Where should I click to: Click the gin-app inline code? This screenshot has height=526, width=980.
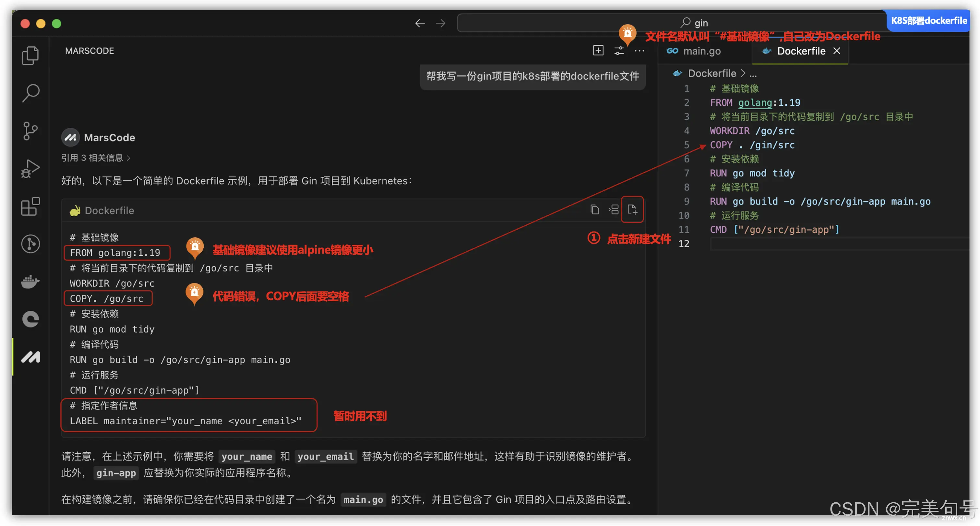116,473
